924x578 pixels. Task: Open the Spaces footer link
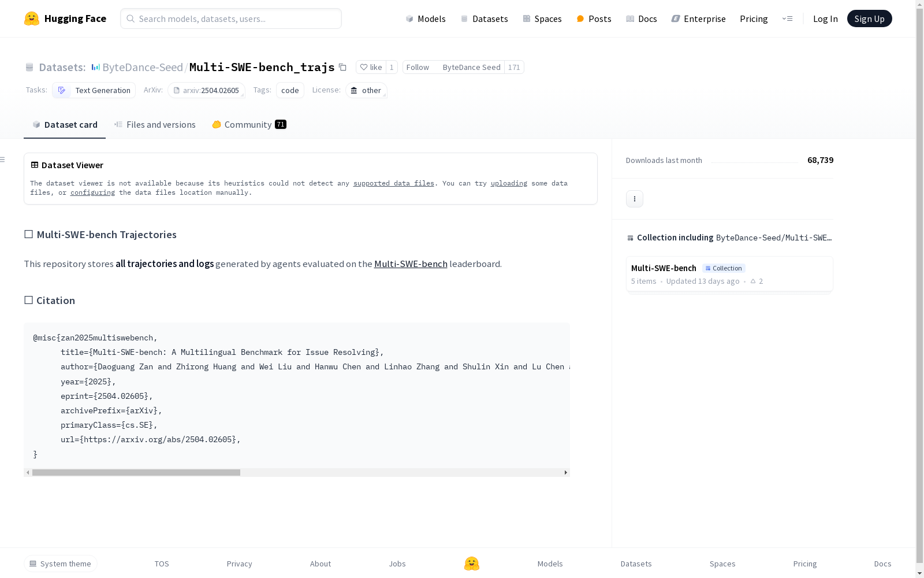(x=722, y=564)
